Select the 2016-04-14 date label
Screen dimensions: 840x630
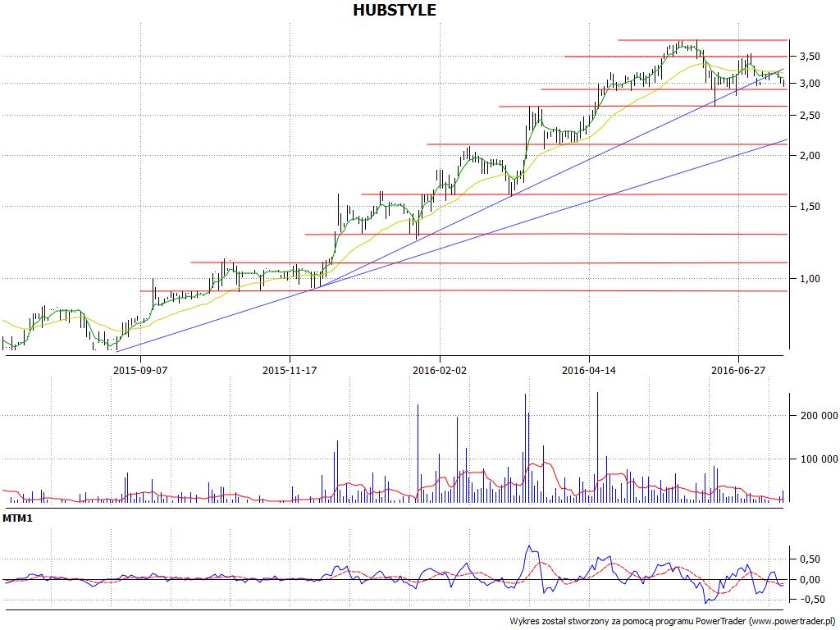click(x=589, y=370)
